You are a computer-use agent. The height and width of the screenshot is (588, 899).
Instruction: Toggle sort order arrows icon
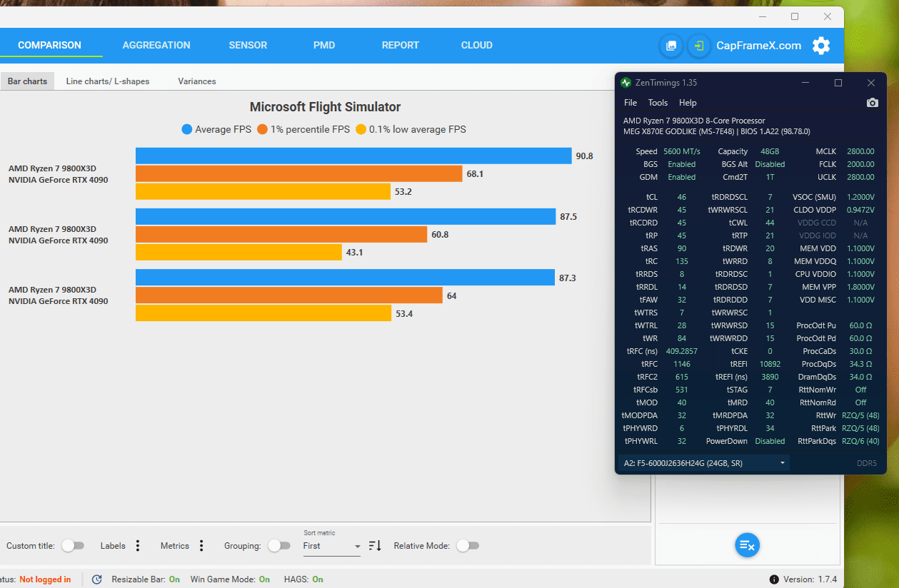point(375,546)
